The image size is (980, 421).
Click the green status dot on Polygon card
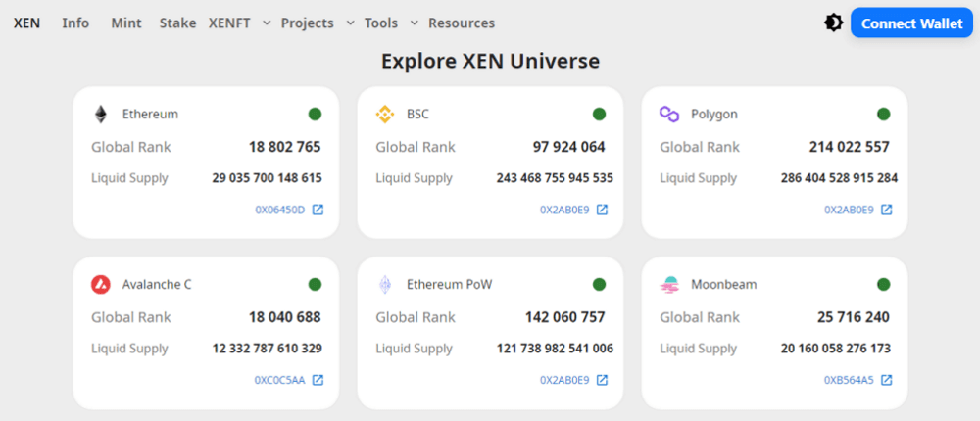click(884, 115)
